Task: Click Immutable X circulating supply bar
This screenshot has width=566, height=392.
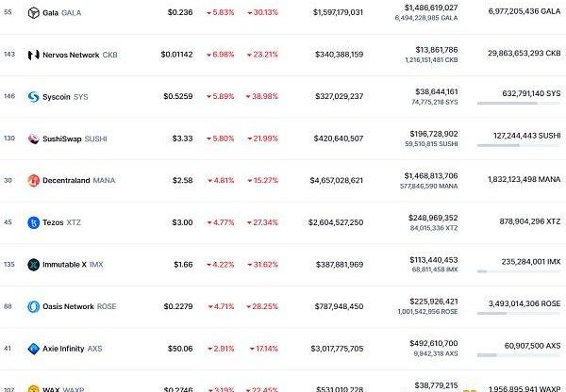Action: [517, 272]
